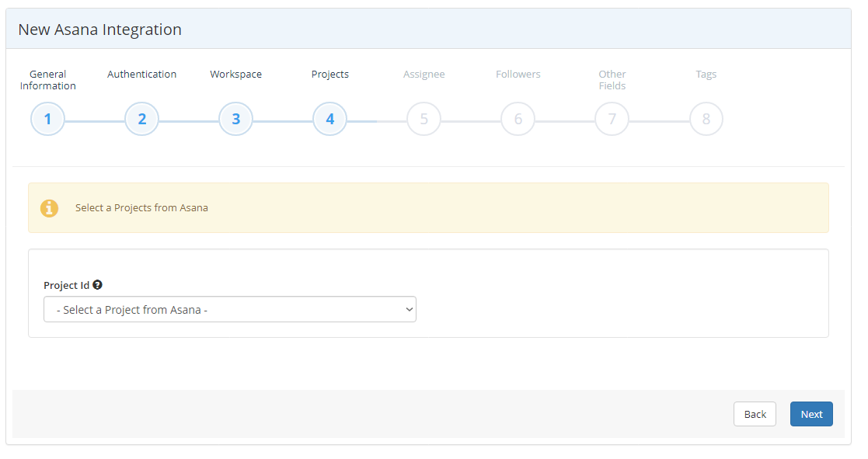Click the Other Fields step label
The height and width of the screenshot is (459, 868).
click(612, 80)
